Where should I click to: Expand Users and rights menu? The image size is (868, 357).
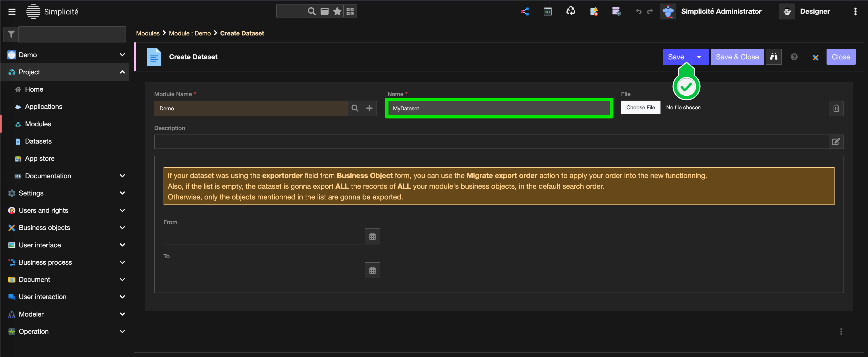(x=122, y=210)
